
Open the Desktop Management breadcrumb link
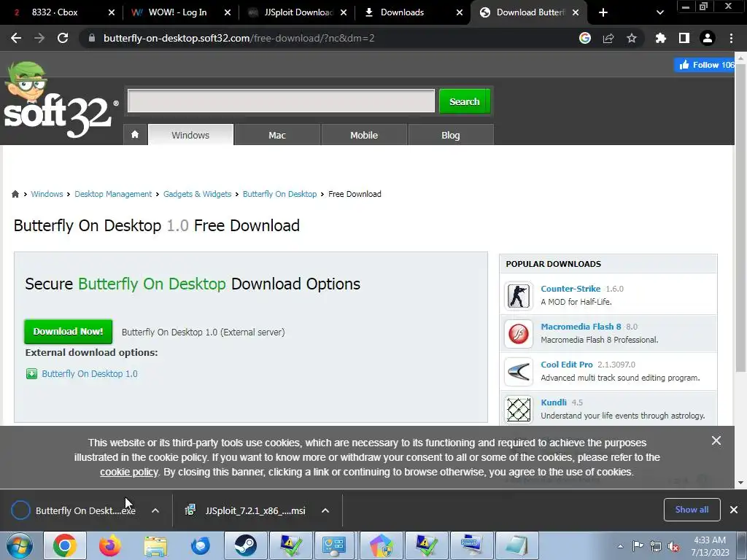coord(113,194)
